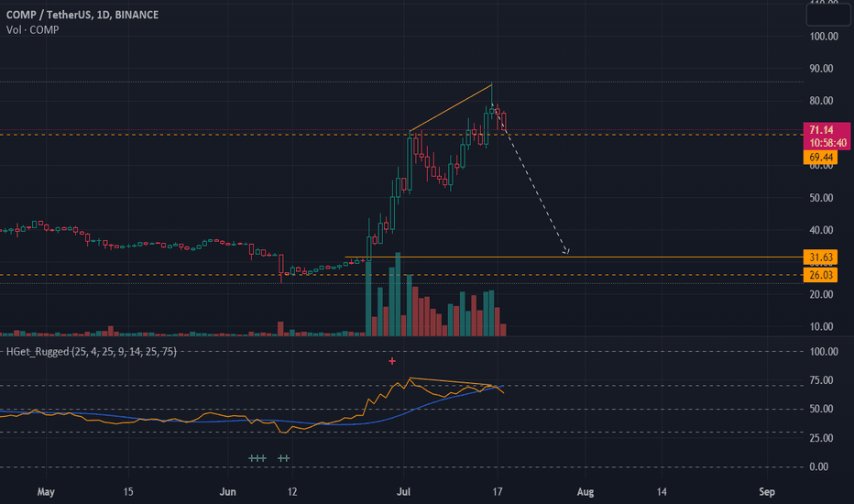Image resolution: width=854 pixels, height=504 pixels.
Task: Click the 75.00 indicator scale label
Action: point(821,380)
